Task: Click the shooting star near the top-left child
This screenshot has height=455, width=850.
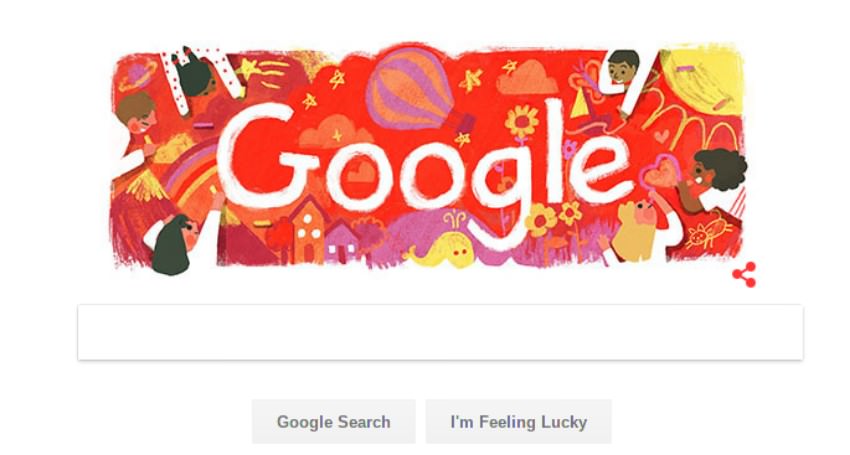Action: pos(263,71)
